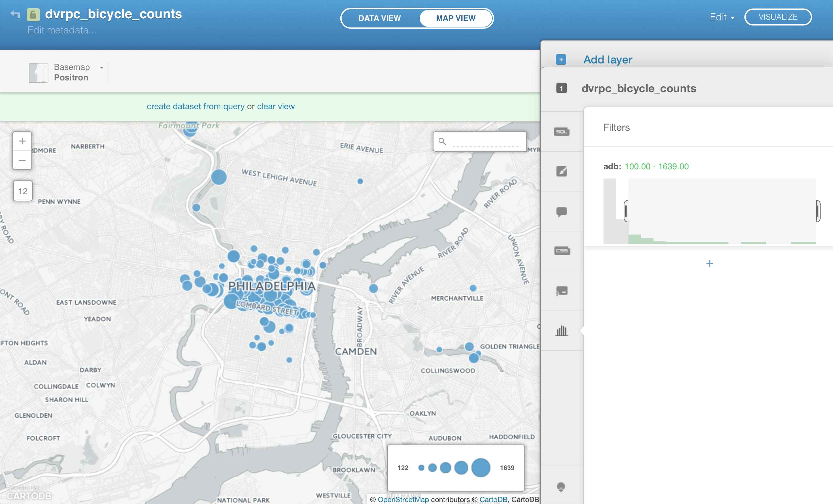Open the CSS editor panel icon
The image size is (833, 504).
tap(562, 250)
